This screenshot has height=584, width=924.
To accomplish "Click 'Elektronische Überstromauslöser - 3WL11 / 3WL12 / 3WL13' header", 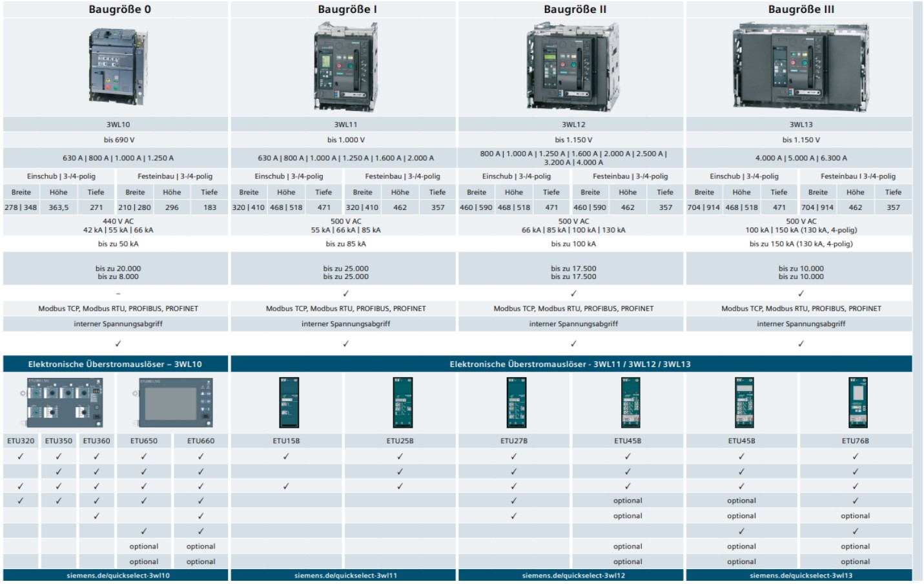I will 570,364.
